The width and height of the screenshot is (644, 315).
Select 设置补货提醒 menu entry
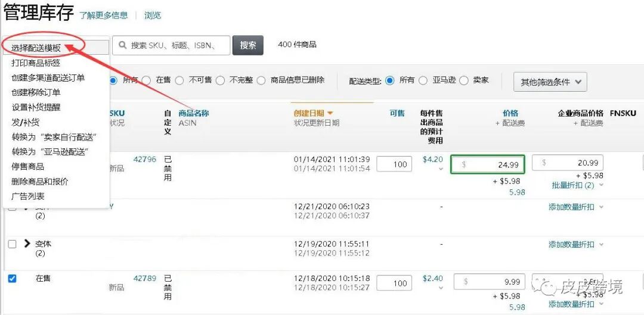tap(36, 107)
